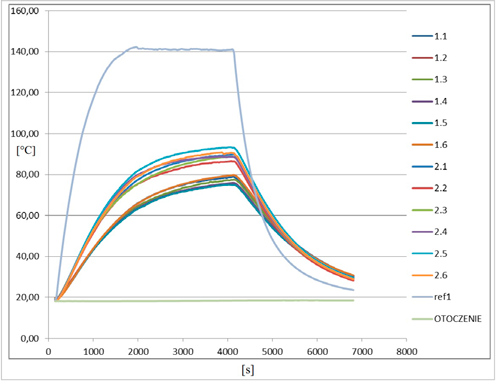Select the 1.2 legend entry

click(429, 58)
